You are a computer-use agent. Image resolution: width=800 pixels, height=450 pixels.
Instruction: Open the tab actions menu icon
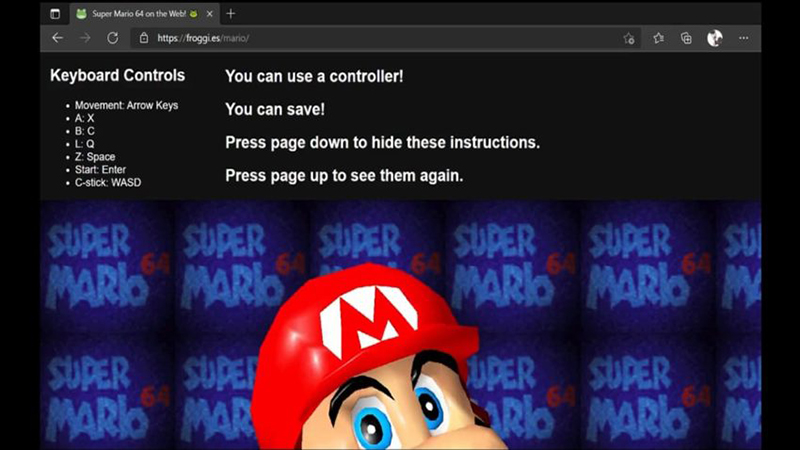(x=55, y=14)
